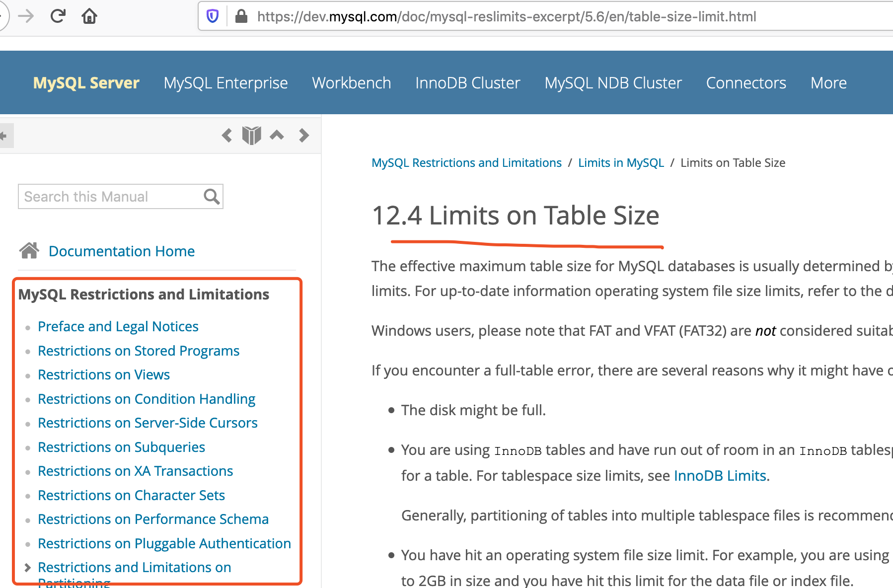
Task: Click the Documentation Home link
Action: coord(122,251)
